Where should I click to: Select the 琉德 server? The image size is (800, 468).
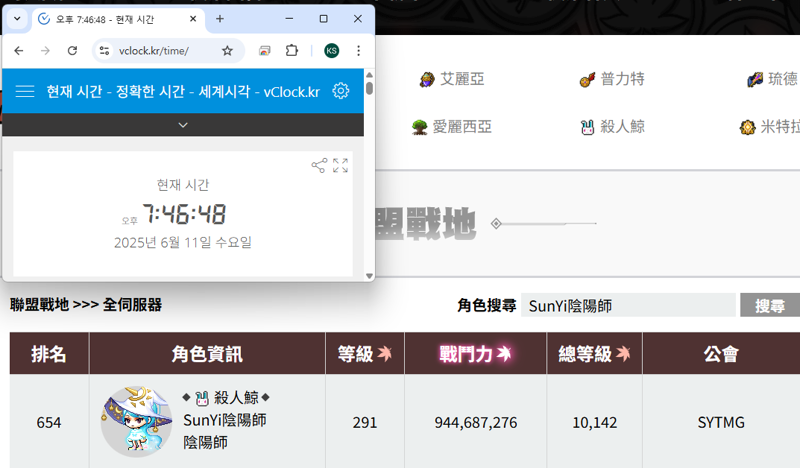tap(773, 79)
